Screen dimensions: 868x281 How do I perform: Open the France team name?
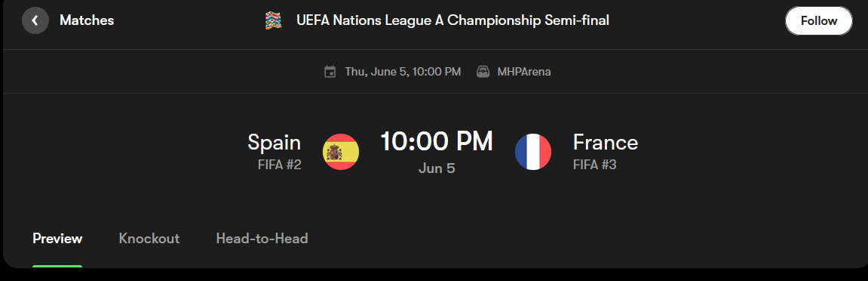click(606, 143)
